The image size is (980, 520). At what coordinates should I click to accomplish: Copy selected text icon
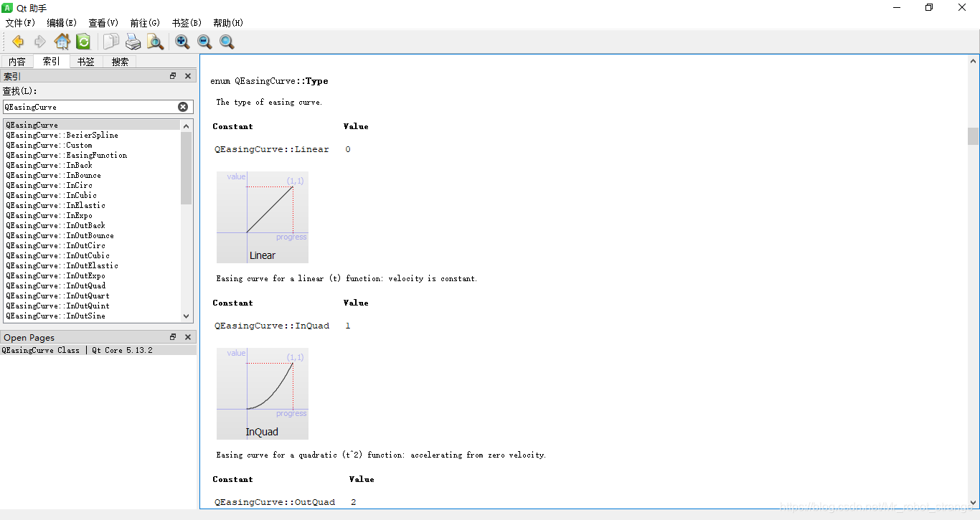click(x=111, y=42)
